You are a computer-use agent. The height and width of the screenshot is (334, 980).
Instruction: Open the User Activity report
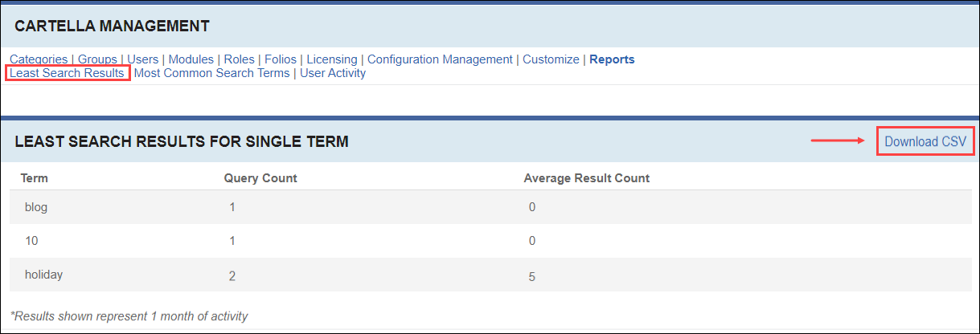click(333, 73)
